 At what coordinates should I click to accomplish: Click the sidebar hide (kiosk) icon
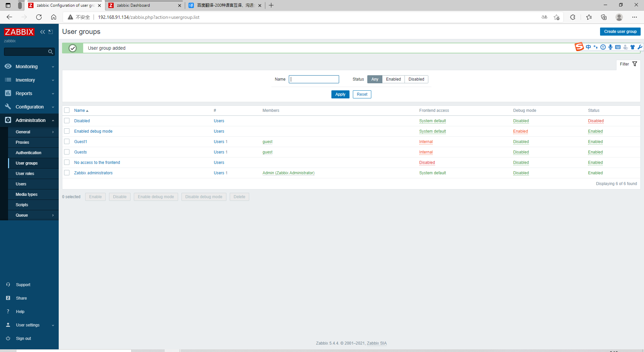(51, 32)
